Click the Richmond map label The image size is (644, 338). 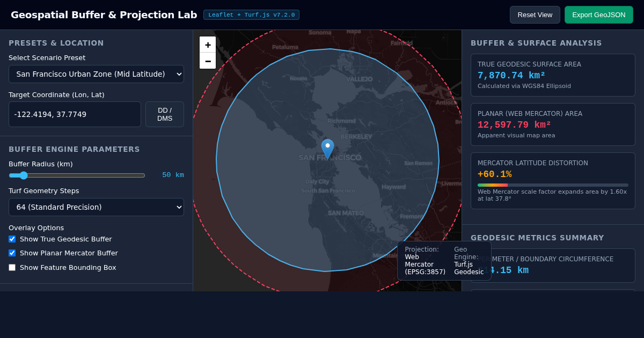341,121
